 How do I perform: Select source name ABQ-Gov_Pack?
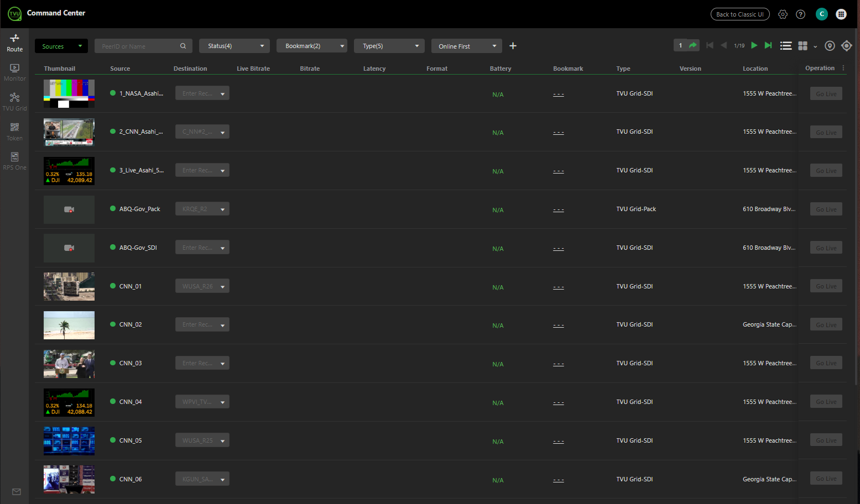click(139, 209)
